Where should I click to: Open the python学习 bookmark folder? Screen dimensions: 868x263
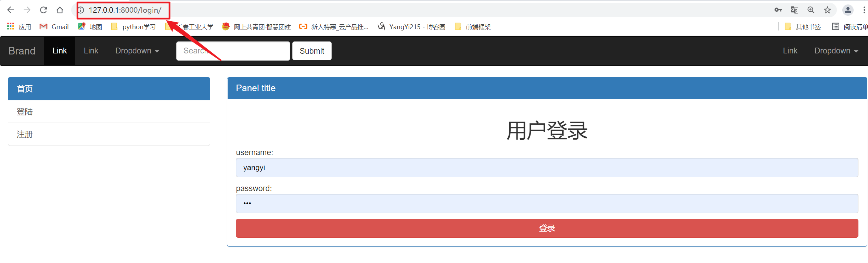tap(133, 27)
